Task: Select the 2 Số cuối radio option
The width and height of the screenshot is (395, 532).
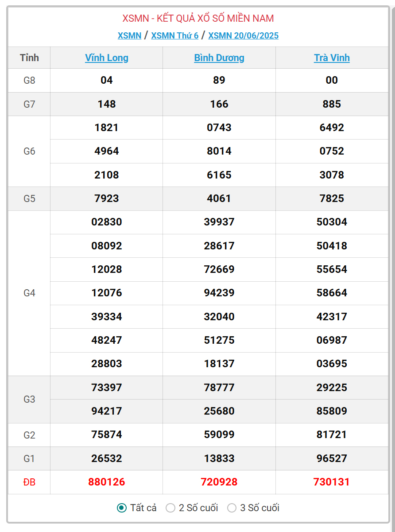Action: 170,508
